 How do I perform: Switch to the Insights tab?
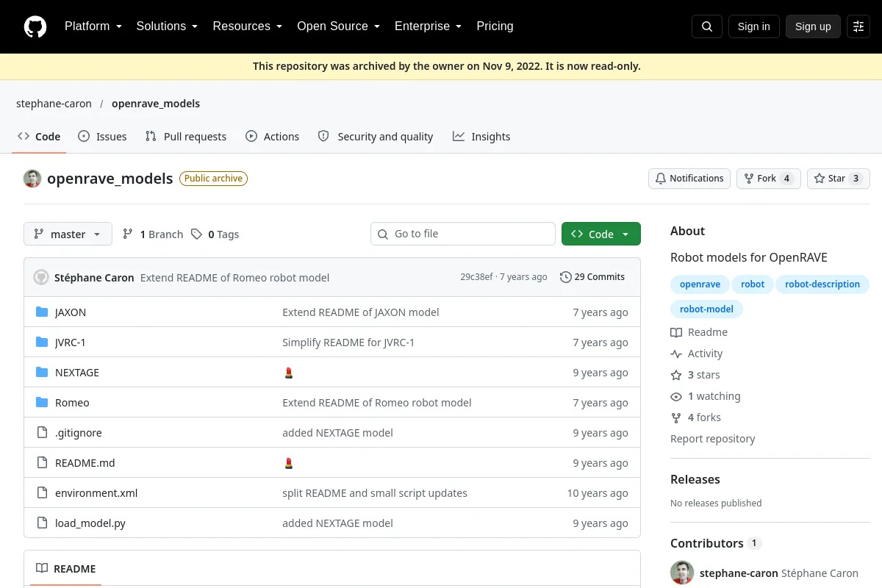click(481, 137)
